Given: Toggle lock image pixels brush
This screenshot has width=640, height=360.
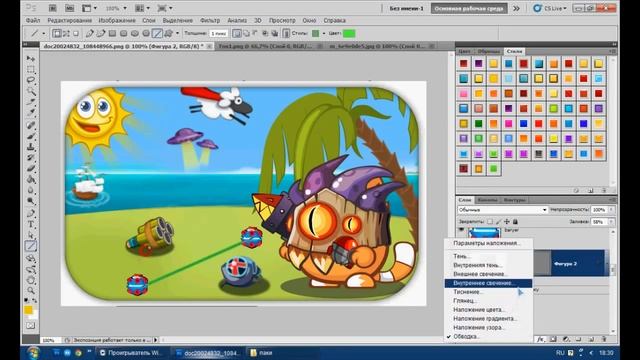Looking at the screenshot, I should pos(498,222).
